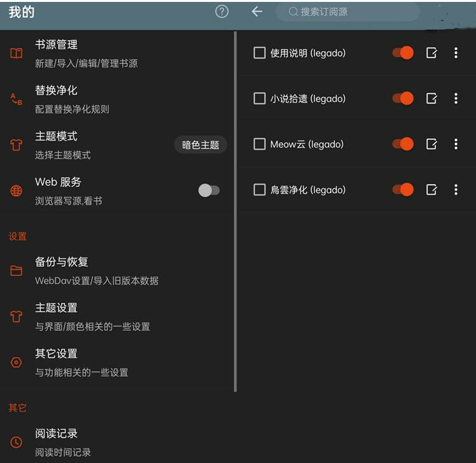Open the help question mark icon
Screen dimensions: 476x463
pos(222,12)
